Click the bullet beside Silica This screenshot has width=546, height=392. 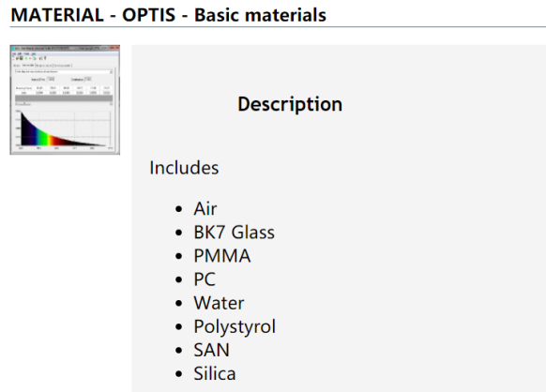point(179,374)
